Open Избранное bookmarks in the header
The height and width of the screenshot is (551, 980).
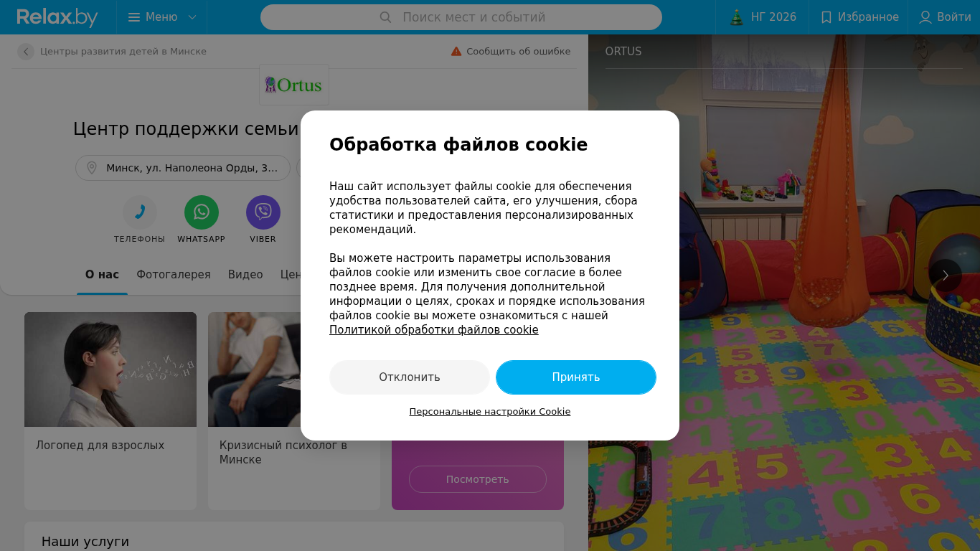(x=859, y=17)
